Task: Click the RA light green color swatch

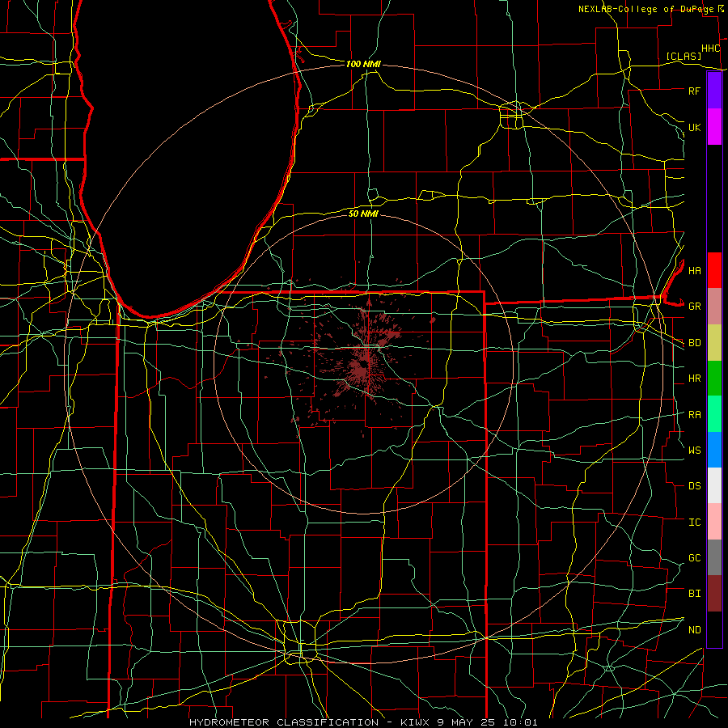Action: pos(714,414)
